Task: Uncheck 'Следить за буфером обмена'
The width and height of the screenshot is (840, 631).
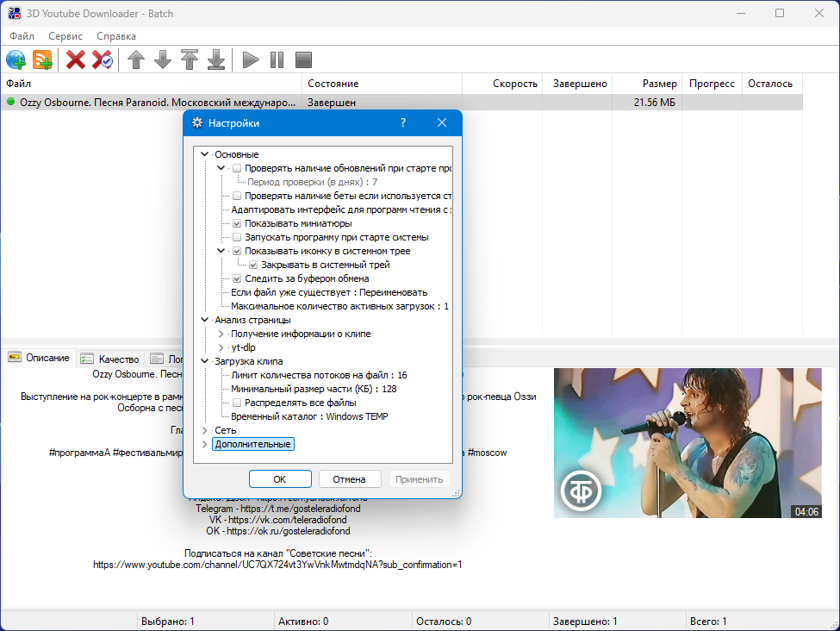Action: click(237, 278)
